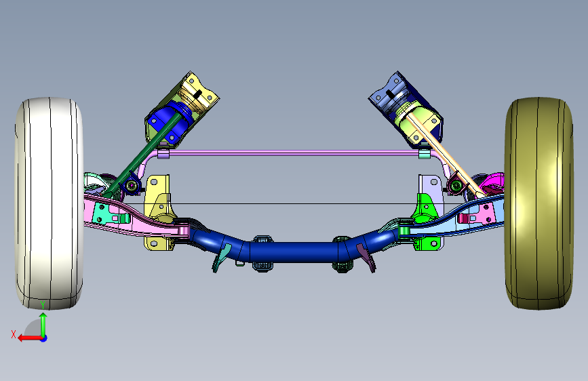This screenshot has width=588, height=381.
Task: Click the gray plane quadrant of the axis triad
Action: [34, 329]
